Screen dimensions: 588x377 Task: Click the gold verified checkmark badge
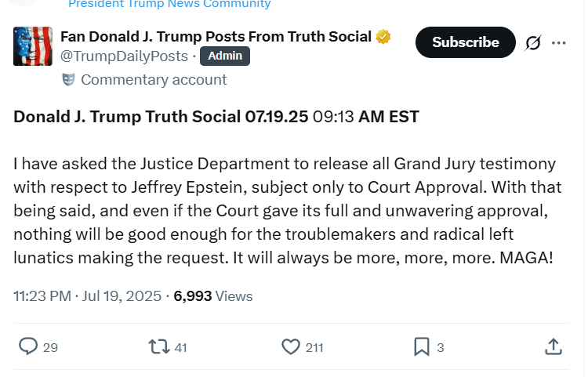(x=383, y=37)
